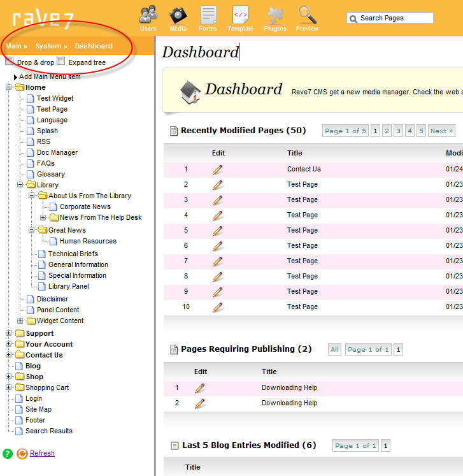463x476 pixels.
Task: Click the pencil edit icon for Contact Us
Action: coord(218,169)
